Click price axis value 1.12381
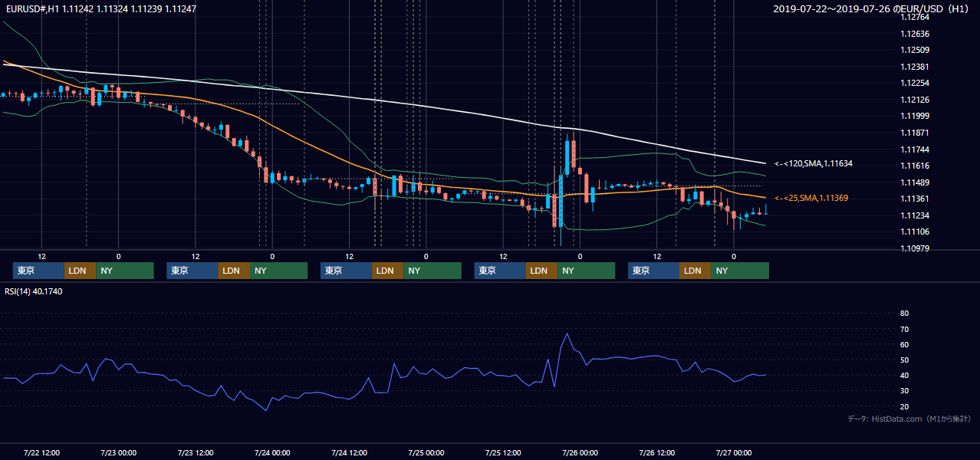 click(x=915, y=67)
